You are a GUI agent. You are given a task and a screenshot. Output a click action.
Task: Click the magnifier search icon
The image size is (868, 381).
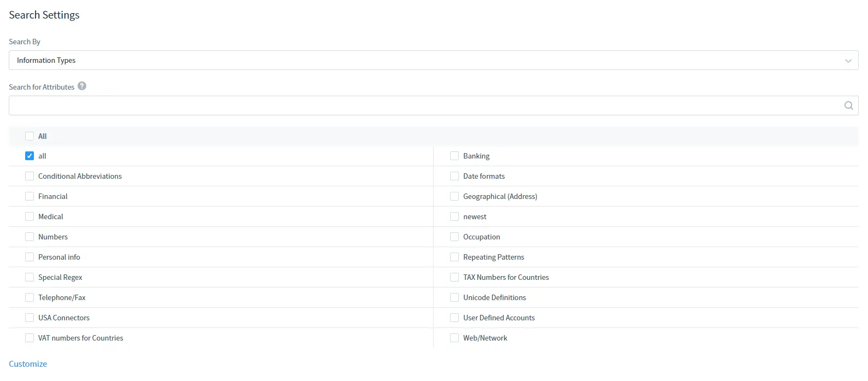click(x=848, y=105)
